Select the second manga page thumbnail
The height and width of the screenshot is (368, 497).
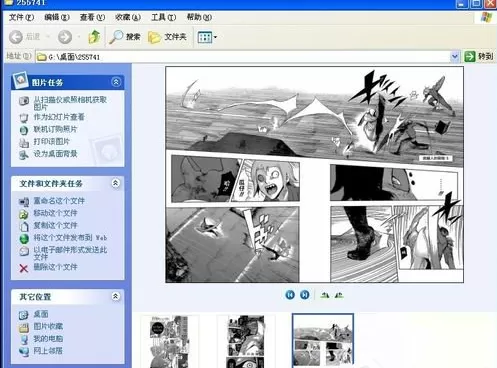(246, 341)
